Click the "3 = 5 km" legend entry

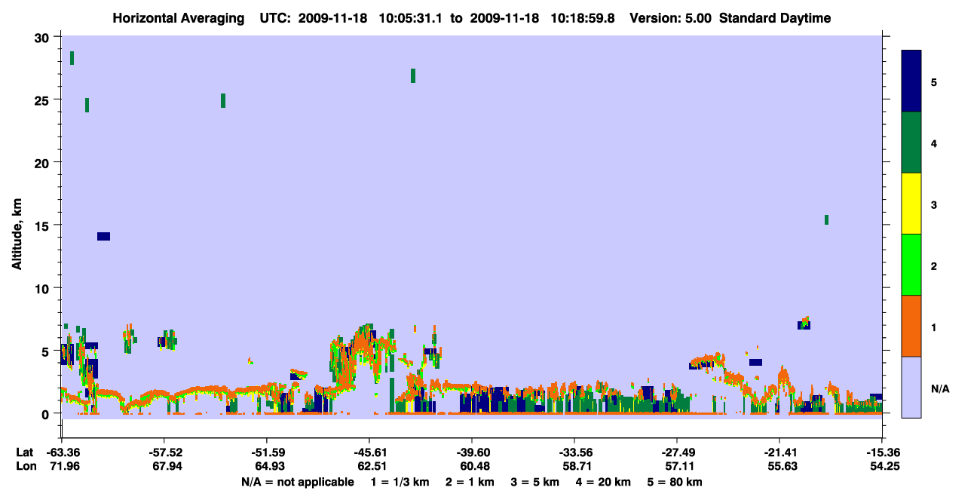click(535, 482)
